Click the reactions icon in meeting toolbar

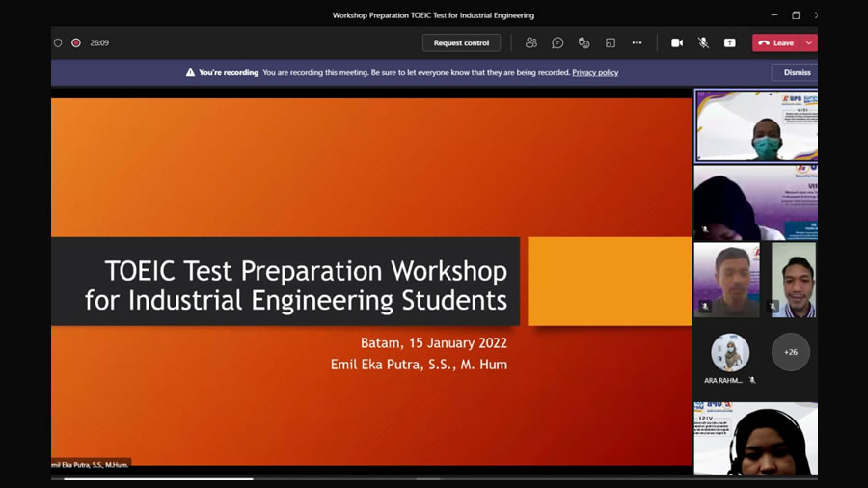coord(583,42)
